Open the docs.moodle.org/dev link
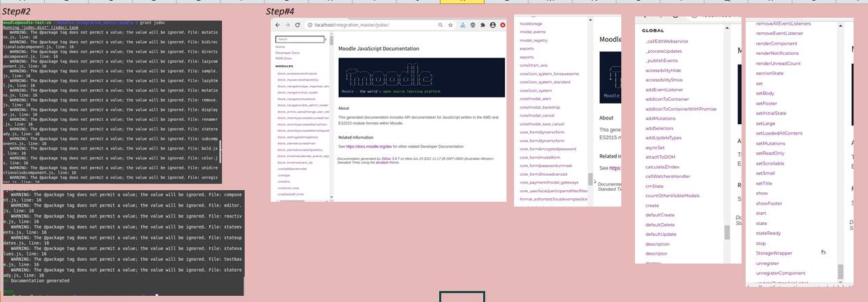The height and width of the screenshot is (302, 868). click(x=369, y=146)
